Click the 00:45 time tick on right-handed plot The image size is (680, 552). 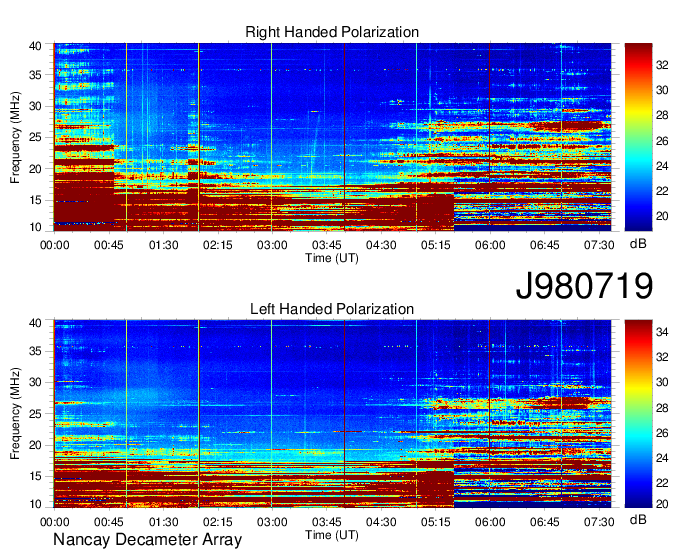pos(109,245)
